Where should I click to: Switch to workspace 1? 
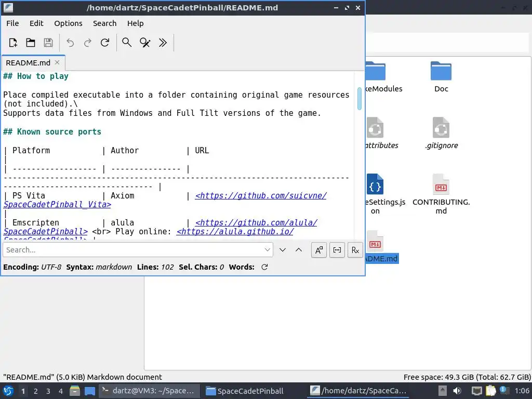23,391
